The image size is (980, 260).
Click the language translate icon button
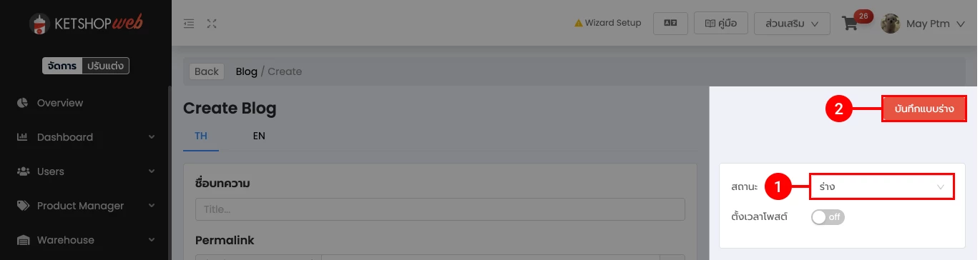coord(670,23)
